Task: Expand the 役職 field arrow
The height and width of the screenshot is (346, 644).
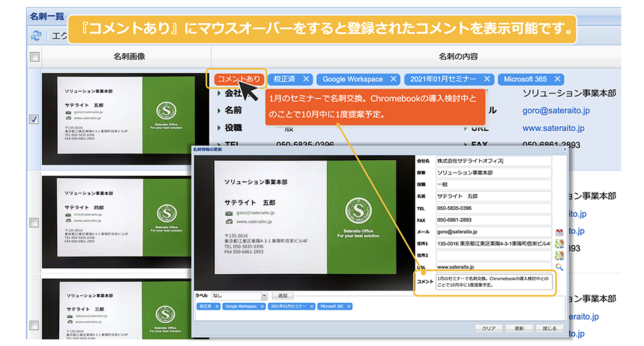Action: (219, 128)
